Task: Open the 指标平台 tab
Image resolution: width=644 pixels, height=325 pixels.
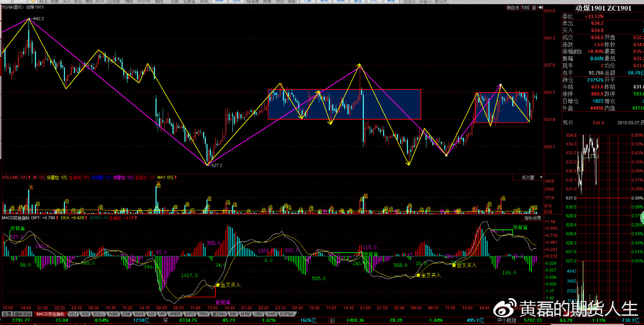Action: coord(23,314)
